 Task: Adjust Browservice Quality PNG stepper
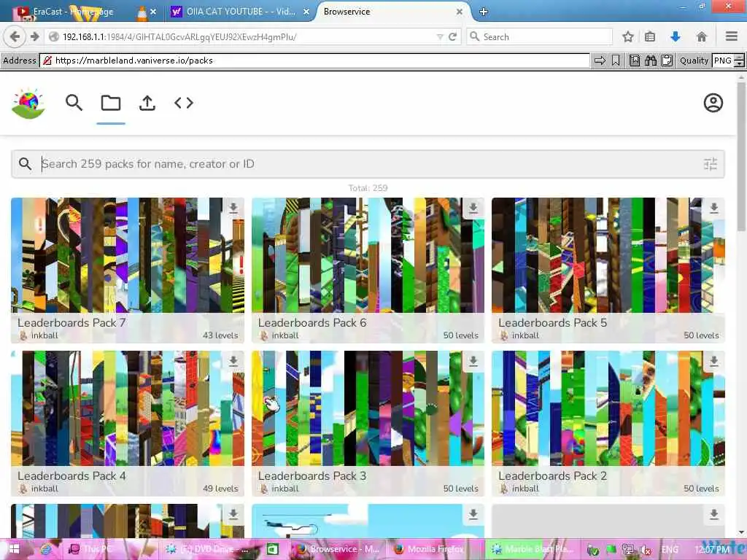click(x=740, y=61)
